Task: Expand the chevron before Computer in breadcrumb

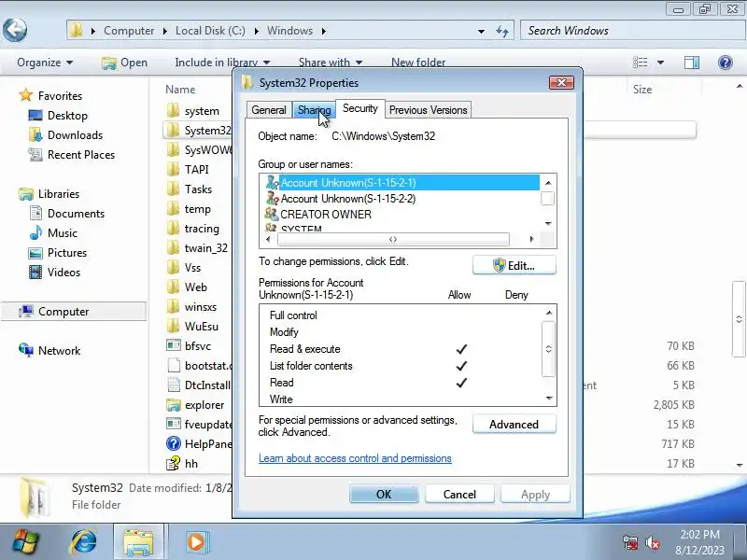Action: tap(92, 31)
